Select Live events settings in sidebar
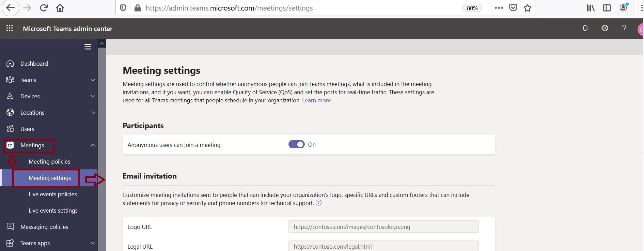The image size is (644, 251). click(53, 211)
